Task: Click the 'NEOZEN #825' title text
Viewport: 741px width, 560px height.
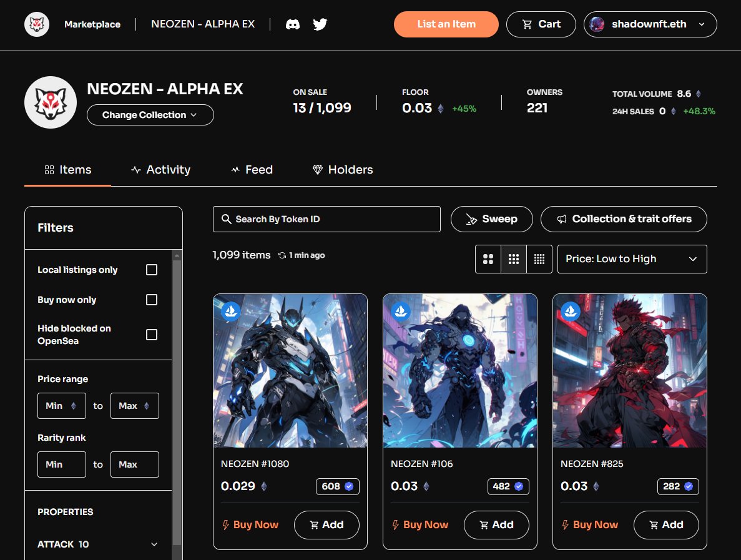Action: [x=592, y=464]
